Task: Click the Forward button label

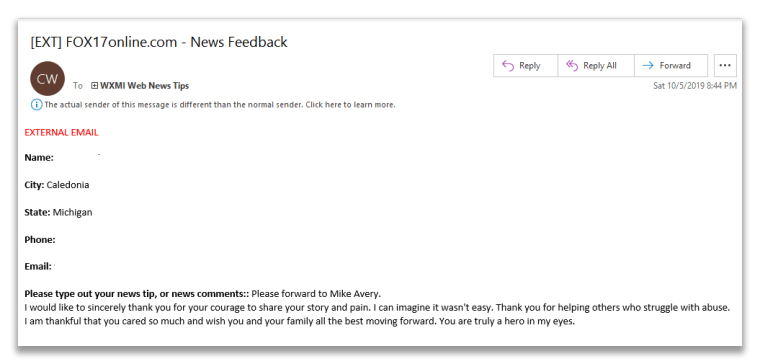Action: tap(675, 65)
